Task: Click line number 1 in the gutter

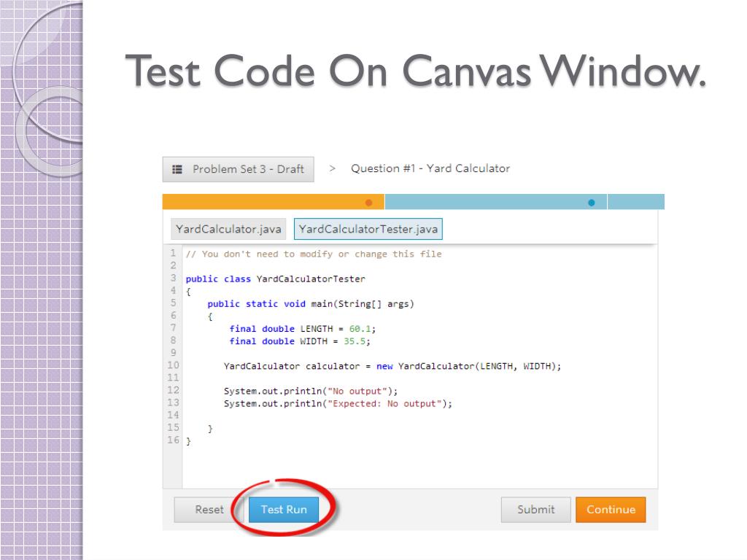Action: tap(174, 253)
